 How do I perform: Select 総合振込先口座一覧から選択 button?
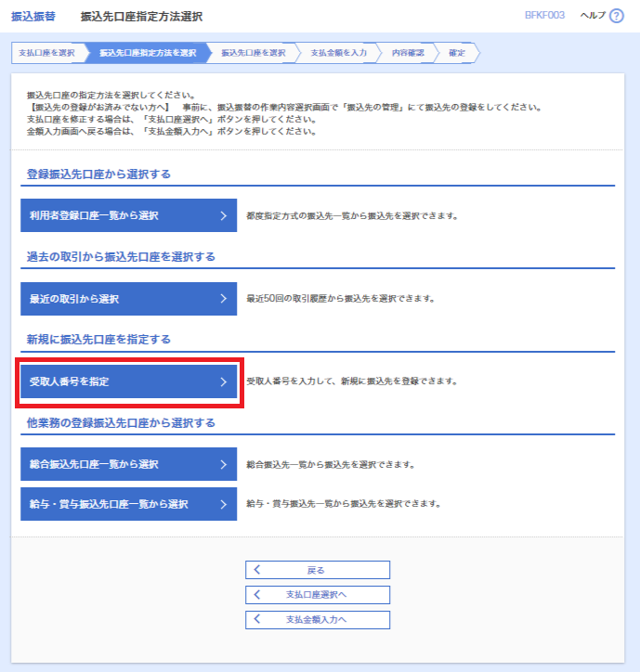click(129, 464)
